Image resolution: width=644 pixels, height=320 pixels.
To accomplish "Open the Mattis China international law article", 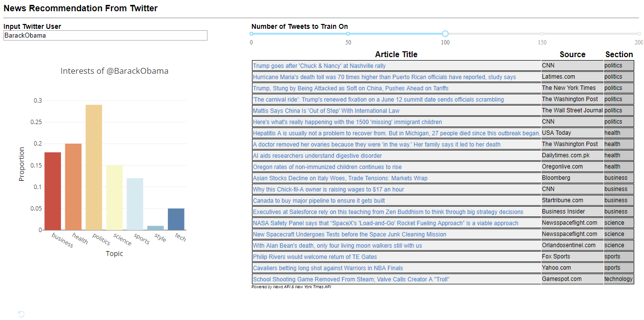I will 326,111.
